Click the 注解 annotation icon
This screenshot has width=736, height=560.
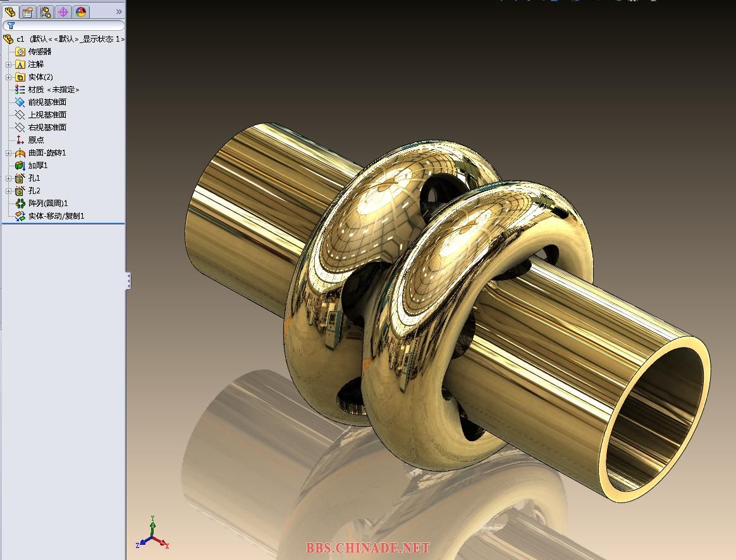click(20, 64)
